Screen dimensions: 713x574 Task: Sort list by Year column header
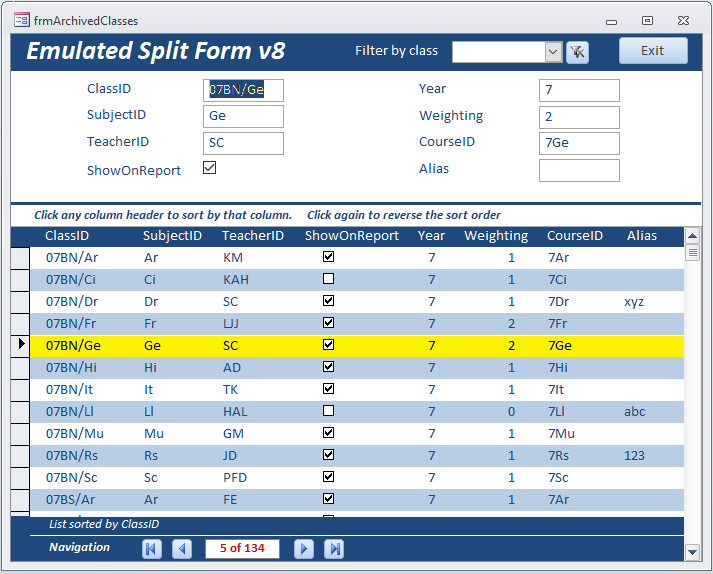tap(431, 236)
